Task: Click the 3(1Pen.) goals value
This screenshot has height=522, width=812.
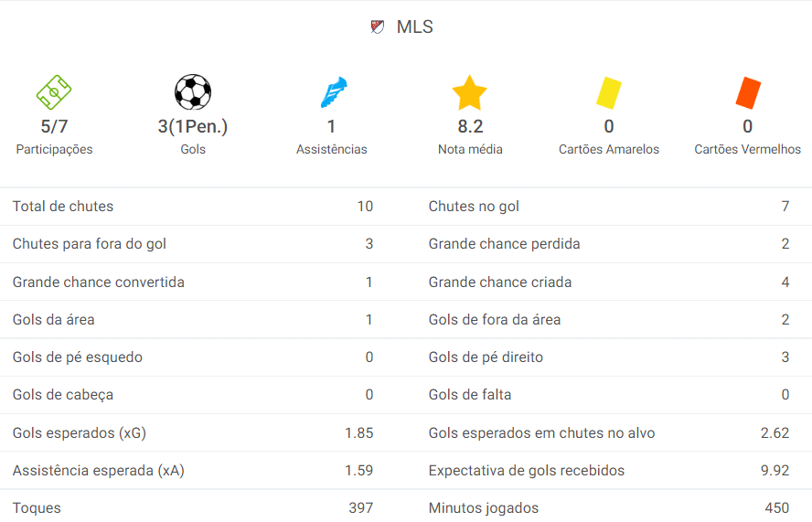Action: point(193,127)
